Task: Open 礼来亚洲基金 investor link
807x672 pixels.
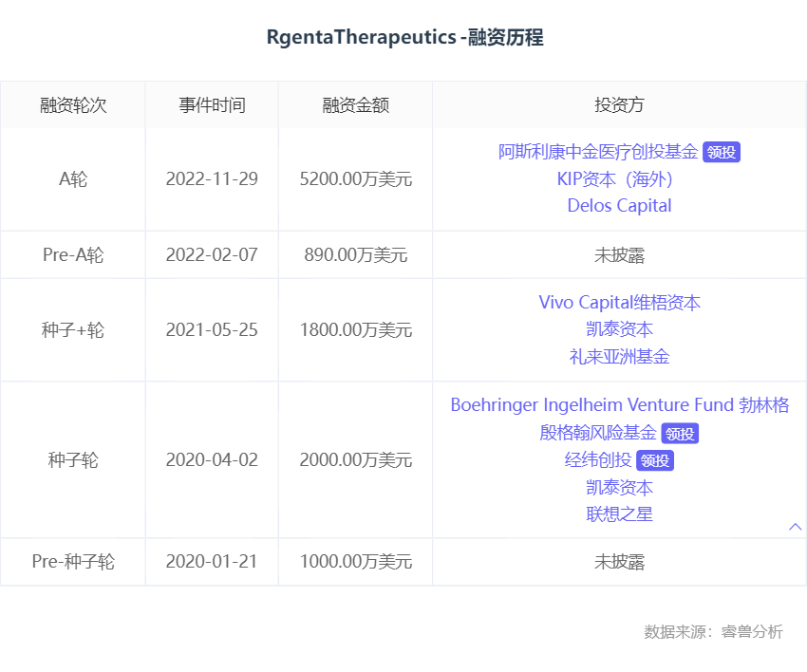Action: pos(619,357)
